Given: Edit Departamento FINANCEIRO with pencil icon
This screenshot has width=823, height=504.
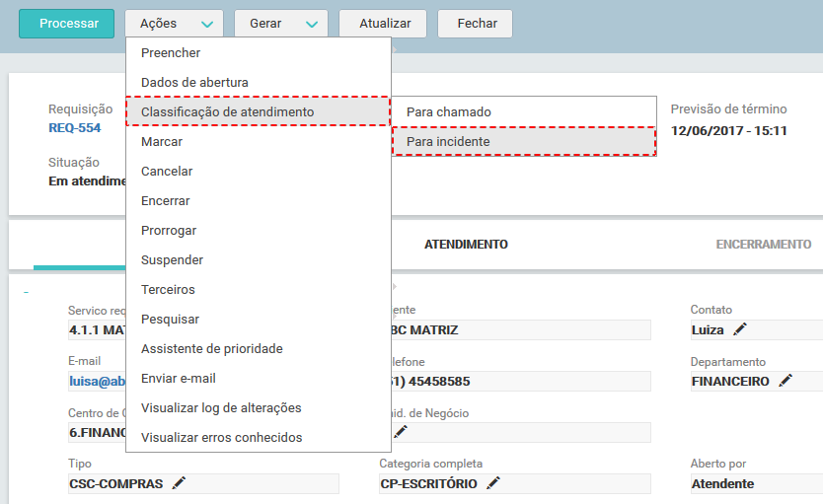Looking at the screenshot, I should pyautogui.click(x=786, y=381).
